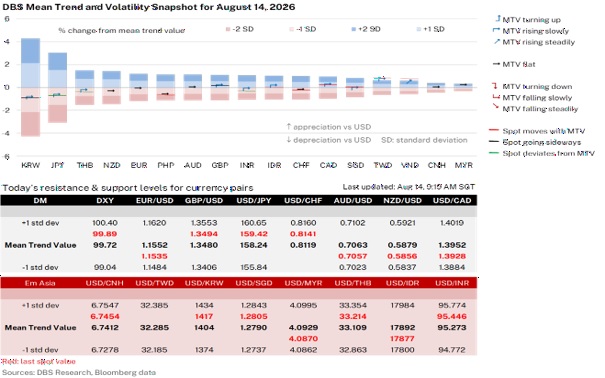Image resolution: width=605 pixels, height=378 pixels.
Task: Click the USD/TWD column header
Action: (154, 283)
